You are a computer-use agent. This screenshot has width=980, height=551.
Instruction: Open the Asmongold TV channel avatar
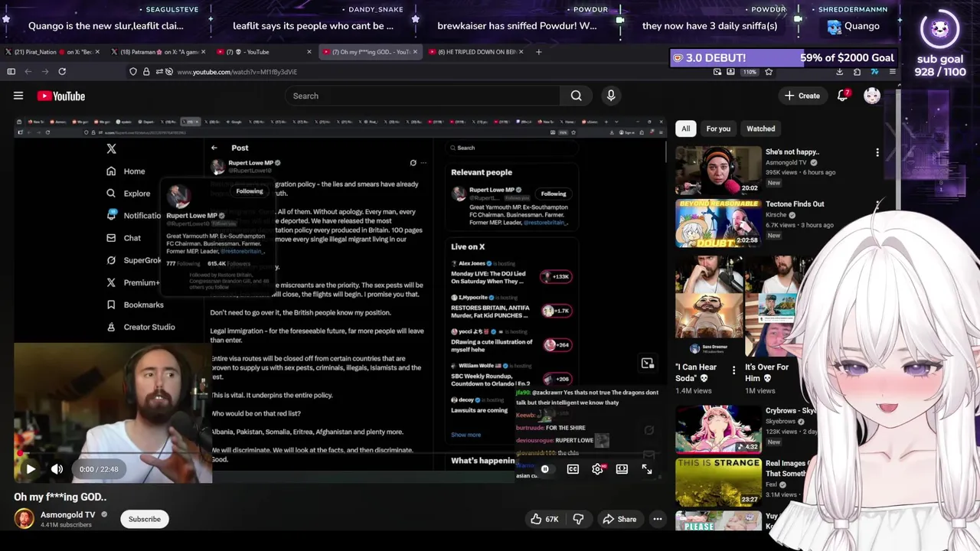(24, 519)
